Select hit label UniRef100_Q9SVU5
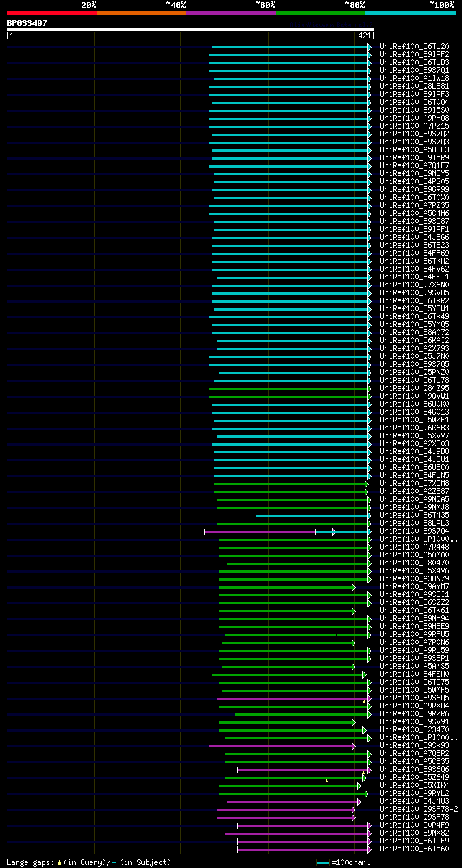Screen dimensions: 462x868 pos(414,292)
